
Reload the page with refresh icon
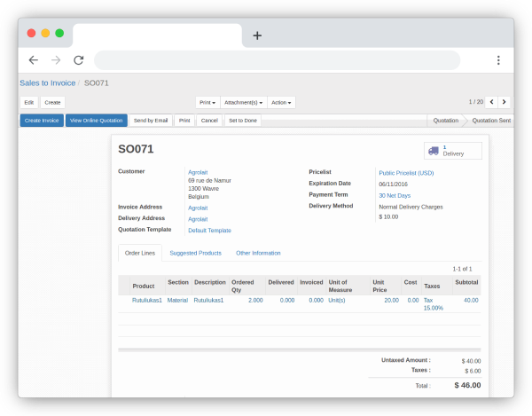(x=79, y=60)
